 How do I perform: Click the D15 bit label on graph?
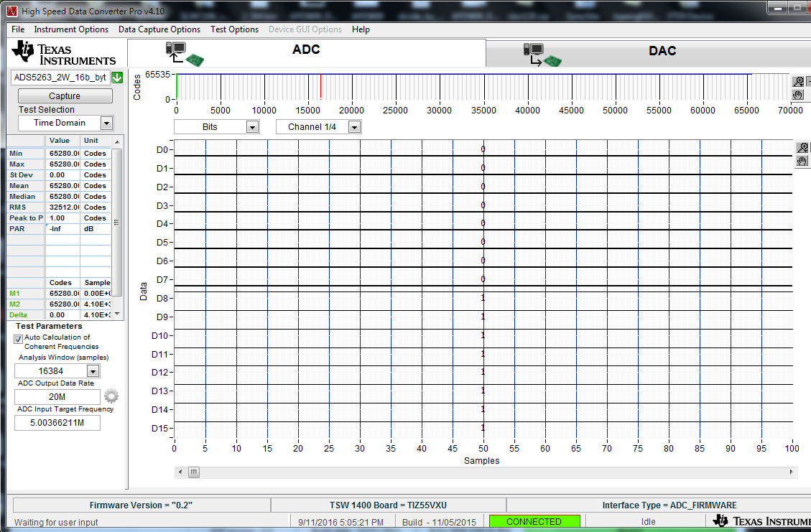click(x=159, y=428)
